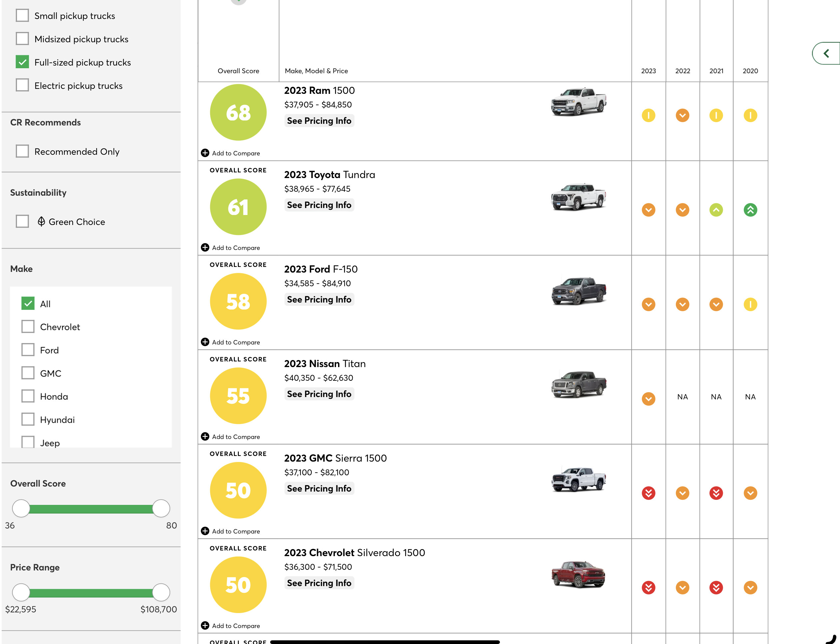Viewport: 840px width, 644px height.
Task: Expand the collapsed side panel arrow
Action: pyautogui.click(x=827, y=53)
